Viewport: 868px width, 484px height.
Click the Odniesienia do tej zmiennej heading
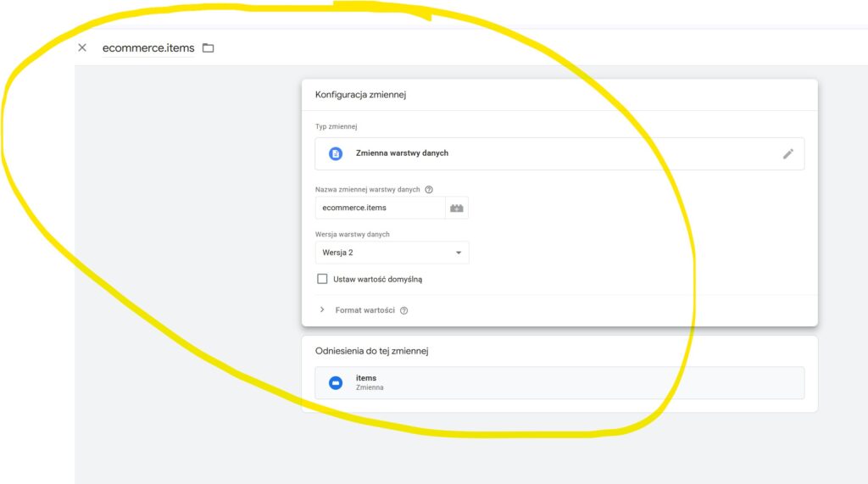377,351
